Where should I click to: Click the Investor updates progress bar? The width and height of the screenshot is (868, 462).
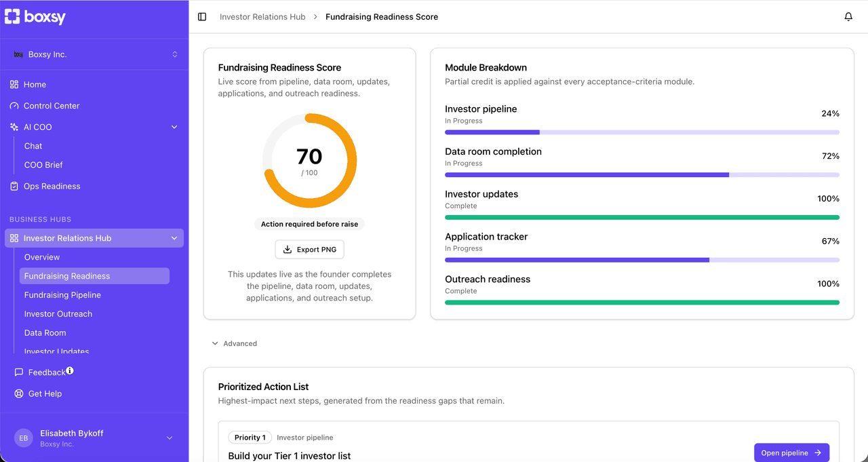[642, 217]
